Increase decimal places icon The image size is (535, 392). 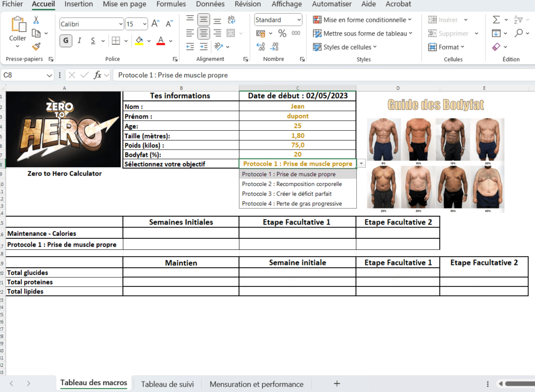(x=261, y=47)
